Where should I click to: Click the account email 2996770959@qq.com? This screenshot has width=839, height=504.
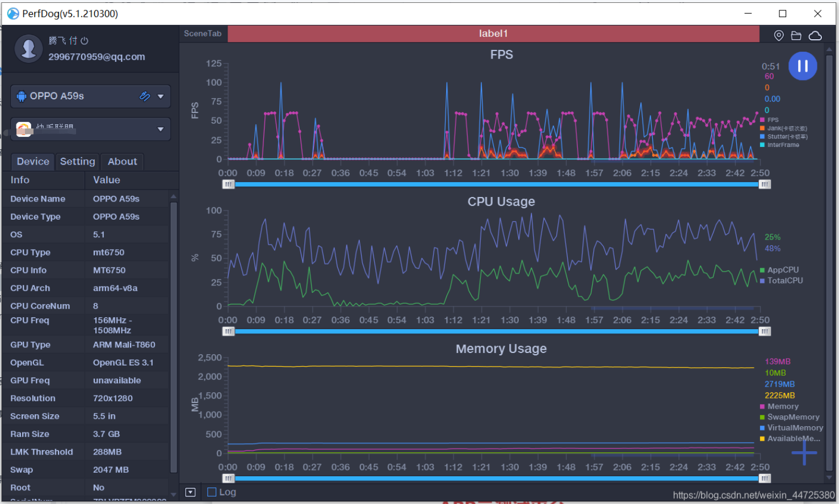click(x=97, y=57)
